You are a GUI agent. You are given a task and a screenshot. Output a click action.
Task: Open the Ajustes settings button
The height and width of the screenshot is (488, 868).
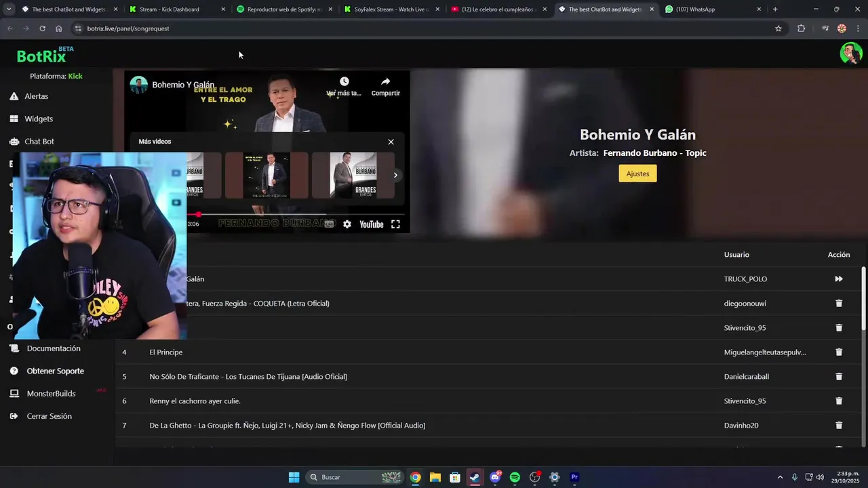click(x=637, y=174)
